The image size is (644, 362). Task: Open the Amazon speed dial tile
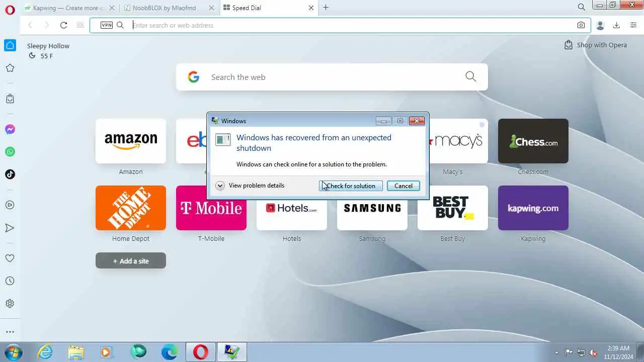click(131, 141)
